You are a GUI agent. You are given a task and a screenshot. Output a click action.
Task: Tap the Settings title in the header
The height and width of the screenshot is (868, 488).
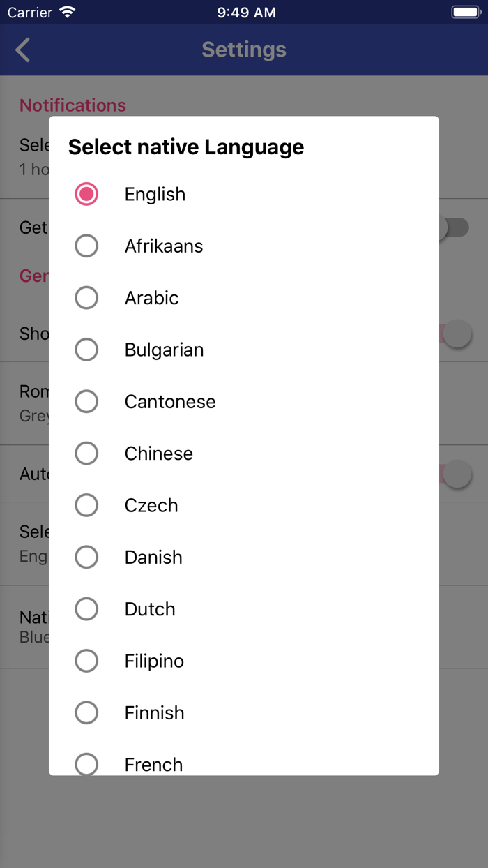[243, 50]
